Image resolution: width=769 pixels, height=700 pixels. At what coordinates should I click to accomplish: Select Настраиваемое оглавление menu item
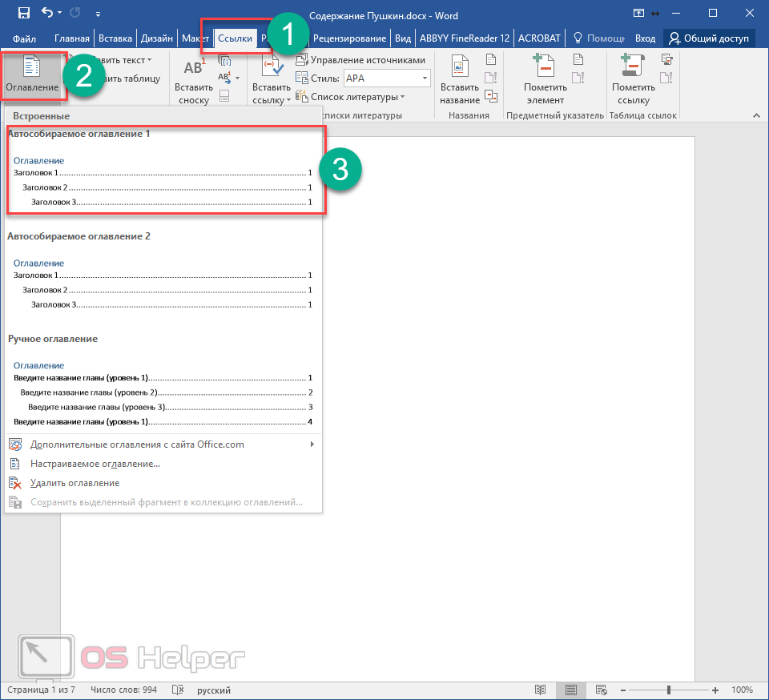pos(95,464)
